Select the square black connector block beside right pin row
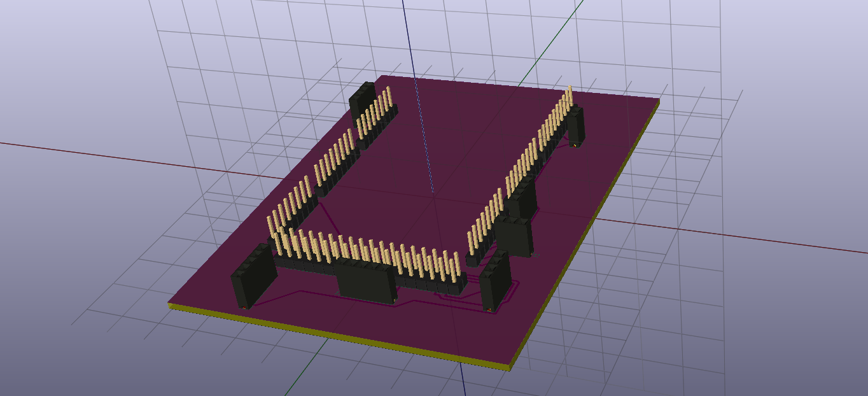 514,236
